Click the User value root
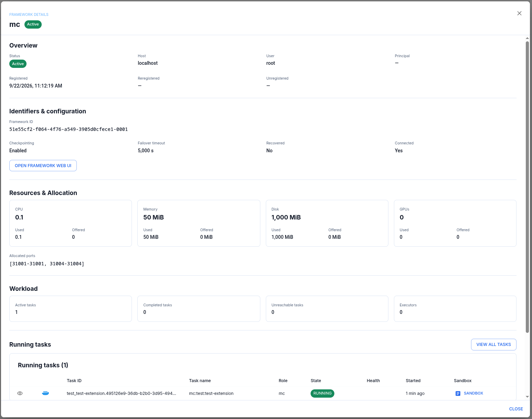Screen dimensions: 532x419 coord(271,63)
